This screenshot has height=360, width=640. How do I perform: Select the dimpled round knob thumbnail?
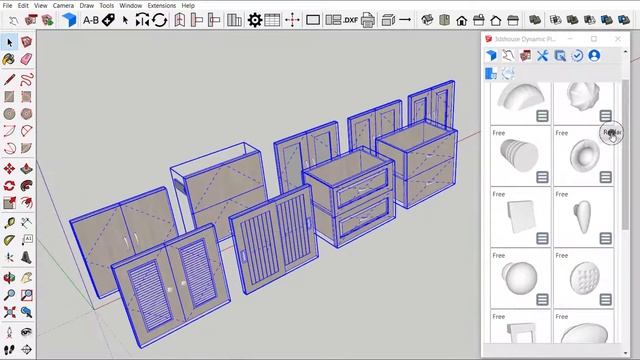584,278
